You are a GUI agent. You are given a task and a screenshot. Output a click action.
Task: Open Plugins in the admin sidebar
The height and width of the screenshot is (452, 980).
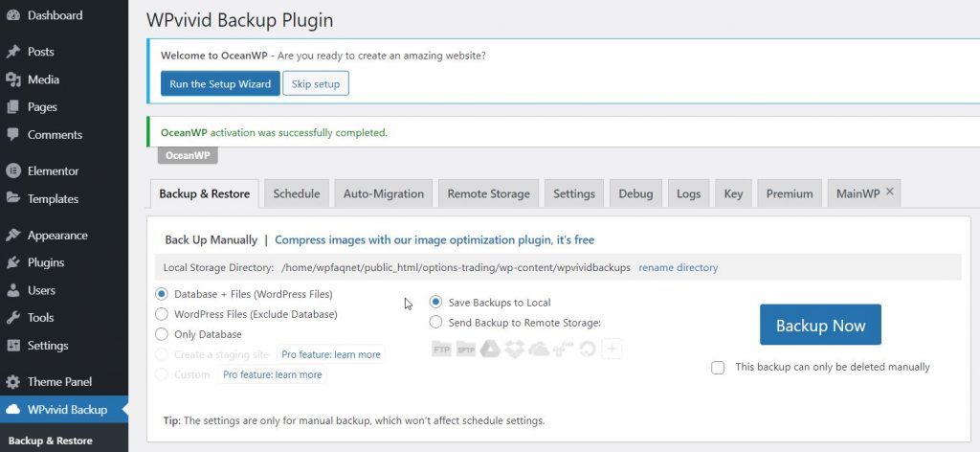pos(46,262)
